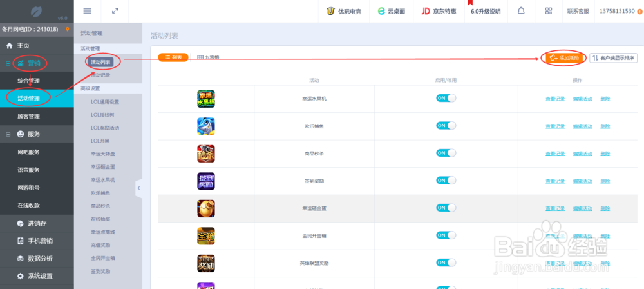Image resolution: width=644 pixels, height=289 pixels.
Task: Click the hamburger menu icon in the top bar
Action: click(x=87, y=11)
